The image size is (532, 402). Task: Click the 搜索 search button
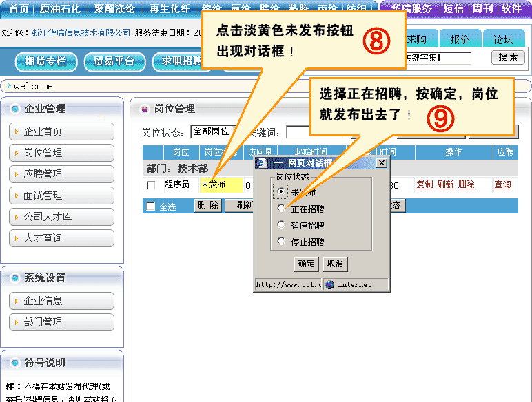pyautogui.click(x=508, y=58)
